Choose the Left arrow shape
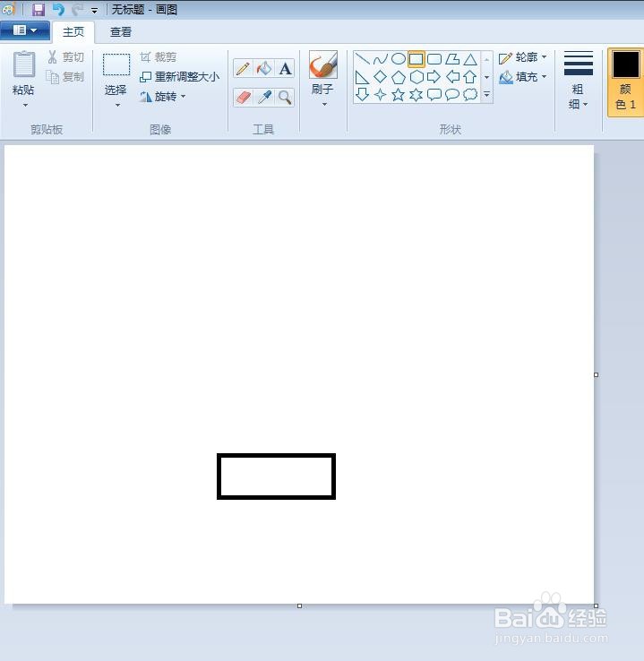This screenshot has height=661, width=644. (452, 77)
